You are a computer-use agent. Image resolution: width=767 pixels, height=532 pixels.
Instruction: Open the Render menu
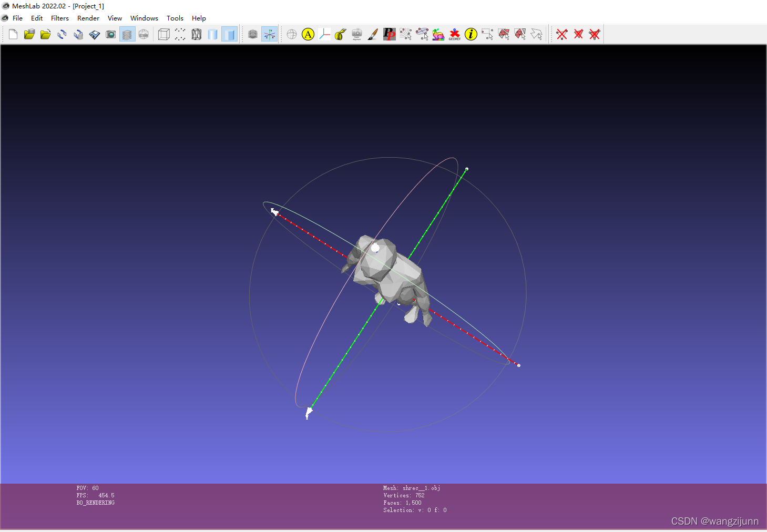(88, 18)
